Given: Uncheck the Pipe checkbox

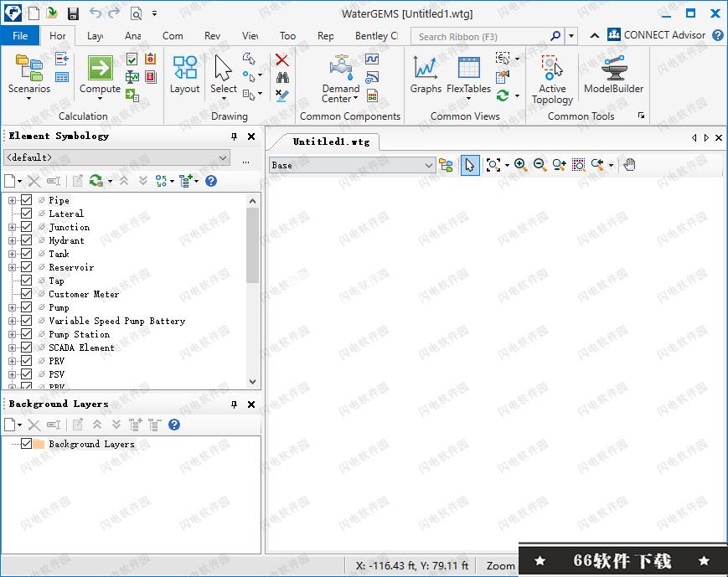Looking at the screenshot, I should (27, 200).
